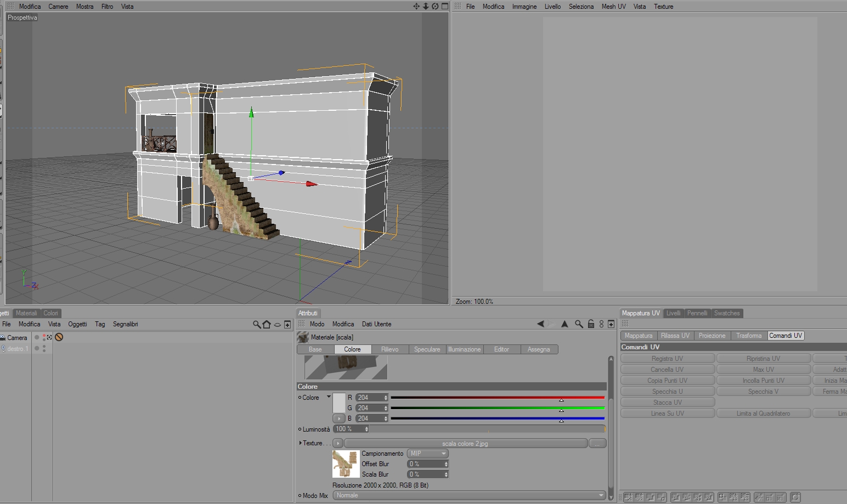The width and height of the screenshot is (847, 504).
Task: Toggle Camera layer grey dot
Action: (x=37, y=337)
